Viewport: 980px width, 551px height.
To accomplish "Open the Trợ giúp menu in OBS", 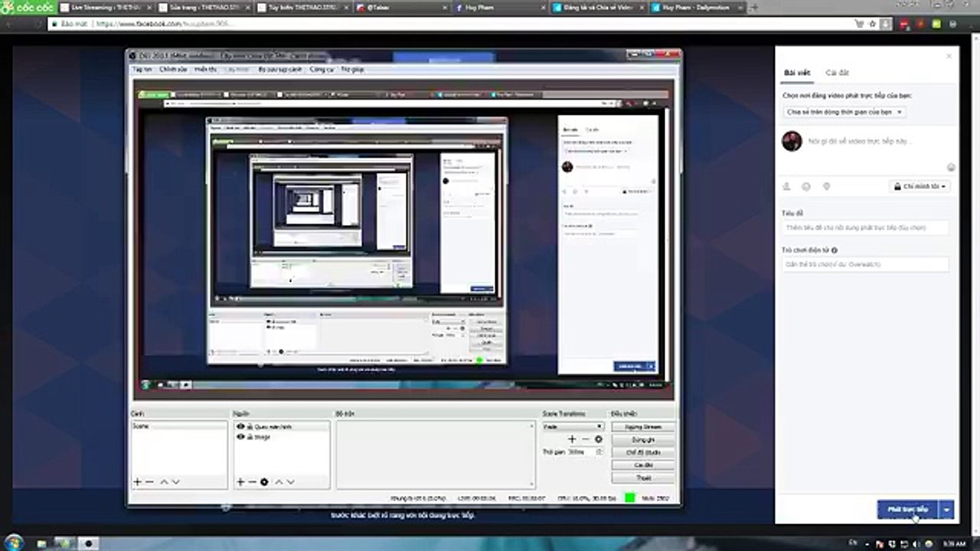I will 352,69.
